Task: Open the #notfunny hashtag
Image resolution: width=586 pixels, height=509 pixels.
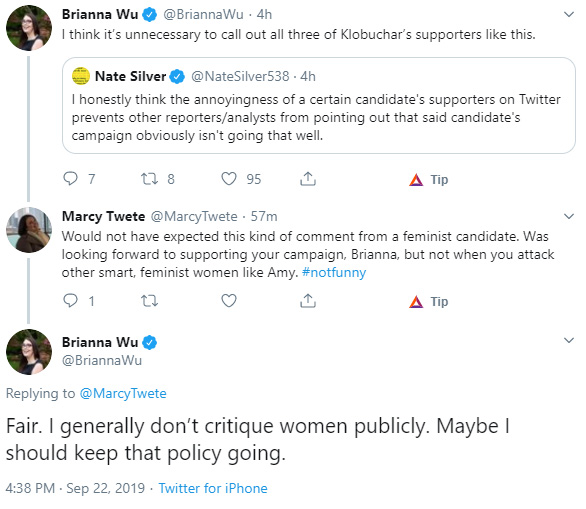Action: [334, 272]
